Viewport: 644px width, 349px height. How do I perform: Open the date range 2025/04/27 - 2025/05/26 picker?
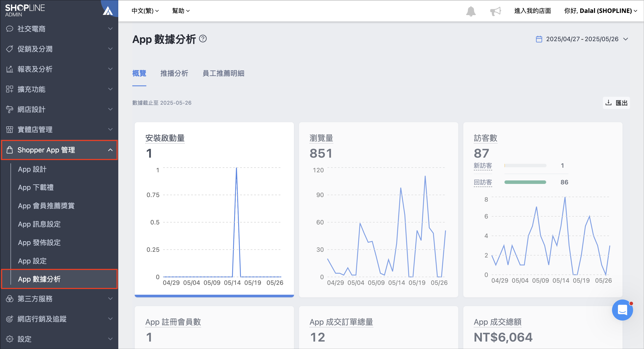pyautogui.click(x=582, y=39)
